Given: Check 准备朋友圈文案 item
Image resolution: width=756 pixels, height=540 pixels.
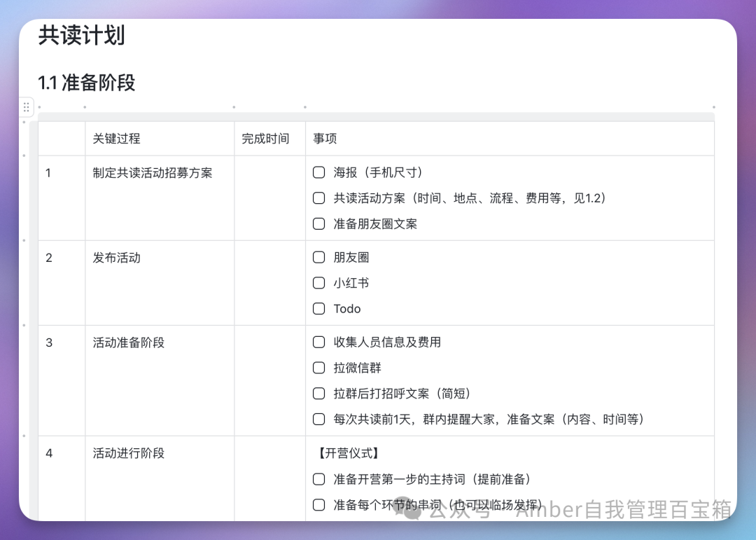Looking at the screenshot, I should tap(318, 223).
